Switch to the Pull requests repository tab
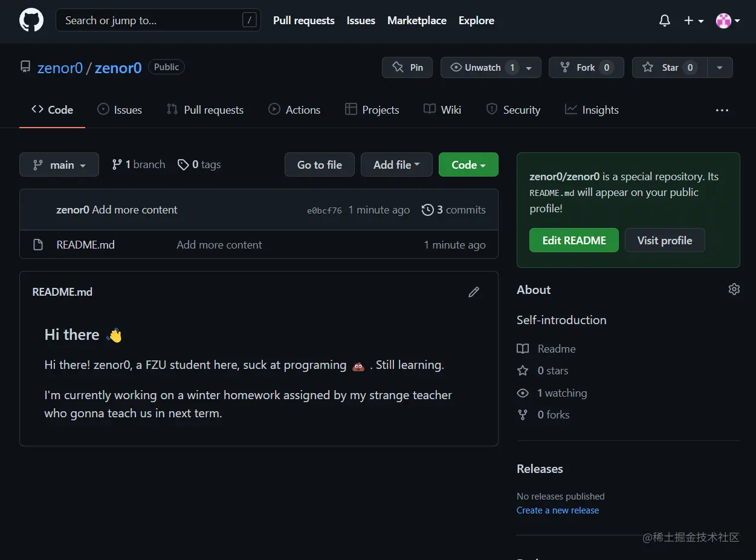Image resolution: width=756 pixels, height=560 pixels. coord(205,110)
